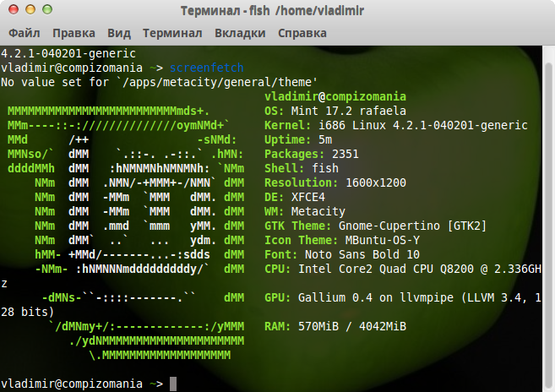This screenshot has width=555, height=392.
Task: Click the 'Icon Theme: MBuntu-OS-Y' line
Action: 342,241
